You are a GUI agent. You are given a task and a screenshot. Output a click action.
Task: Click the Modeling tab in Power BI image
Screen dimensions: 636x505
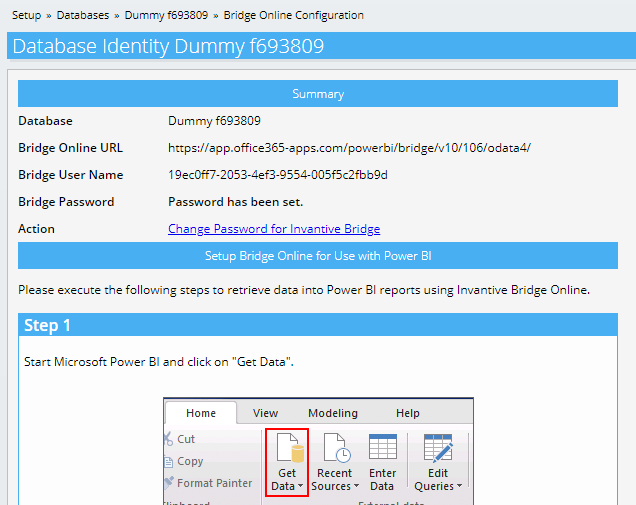tap(333, 413)
